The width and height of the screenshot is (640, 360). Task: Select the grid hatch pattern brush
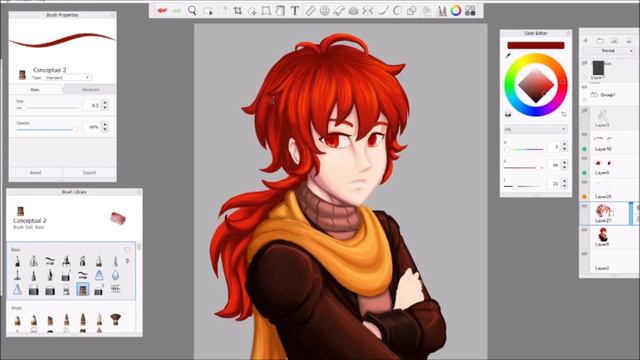coord(116,289)
